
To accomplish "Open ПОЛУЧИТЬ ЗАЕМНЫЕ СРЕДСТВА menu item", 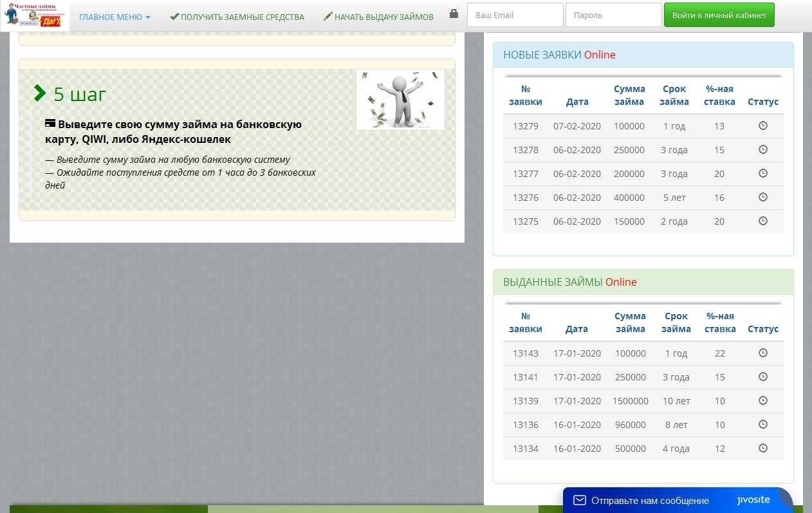I will 237,17.
